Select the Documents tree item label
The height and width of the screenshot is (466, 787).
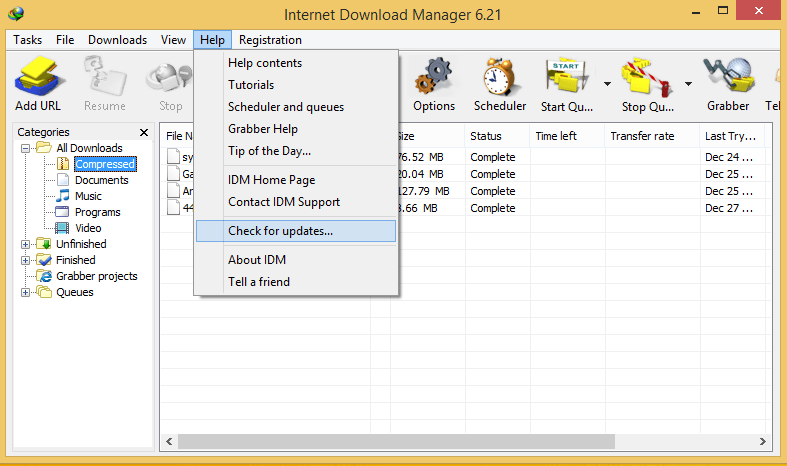point(102,180)
